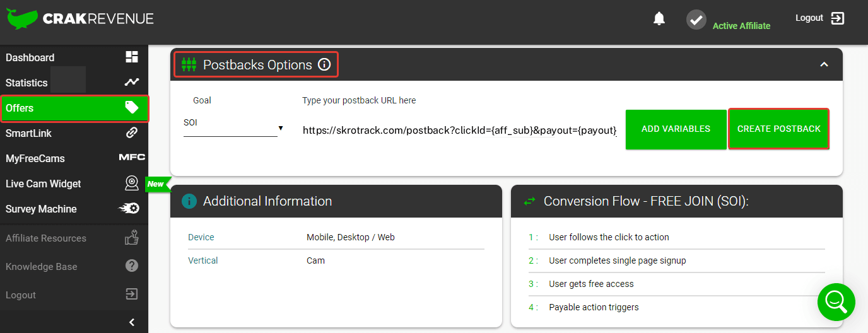868x333 pixels.
Task: Click the Knowledge Base question mark icon
Action: 132,266
